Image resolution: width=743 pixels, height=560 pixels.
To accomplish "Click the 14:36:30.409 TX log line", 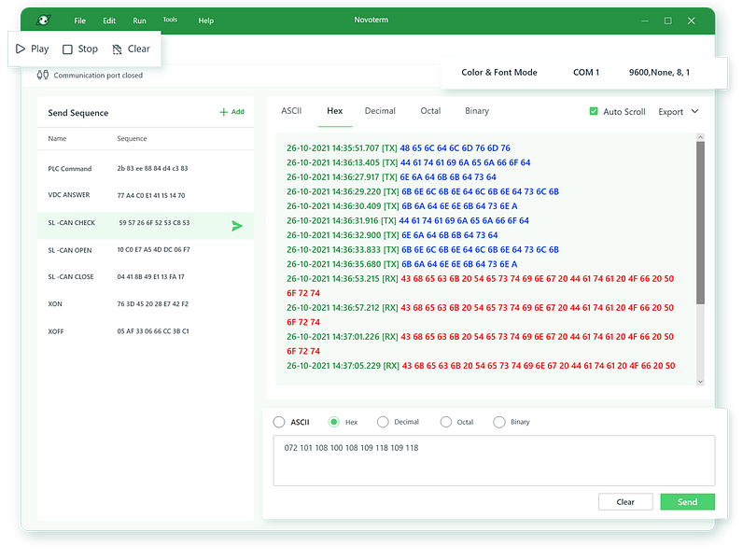I will [401, 206].
